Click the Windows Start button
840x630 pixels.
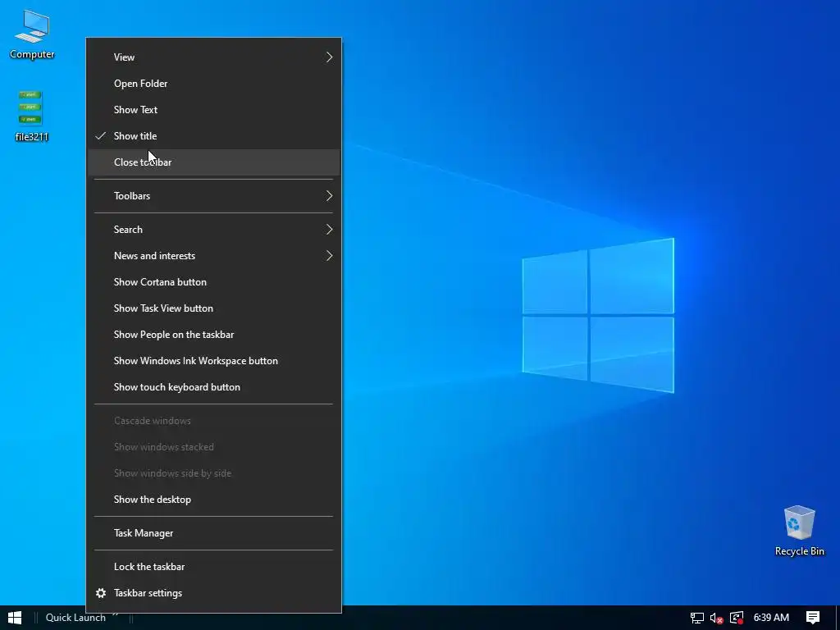(x=15, y=618)
